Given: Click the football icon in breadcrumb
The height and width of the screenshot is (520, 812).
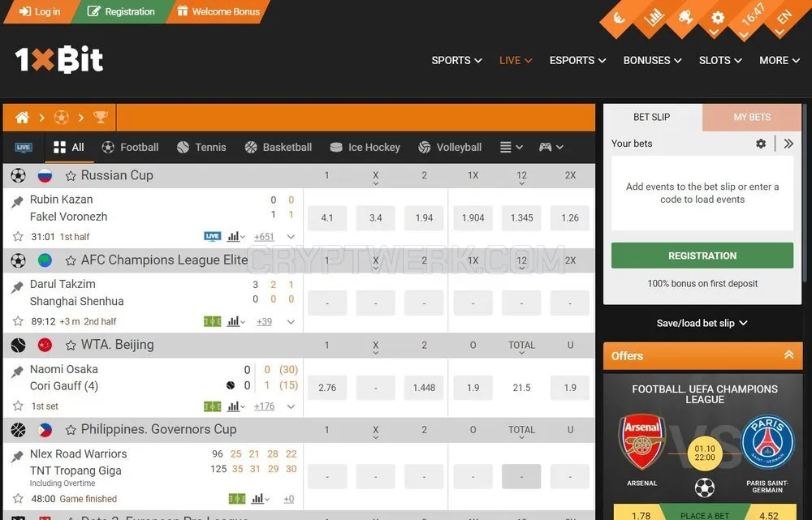Looking at the screenshot, I should pos(61,118).
